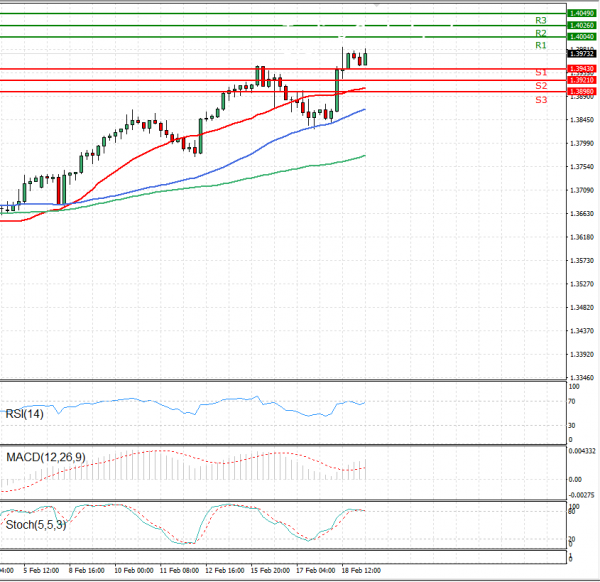
Task: Click the R3 resistance label
Action: pyautogui.click(x=541, y=20)
